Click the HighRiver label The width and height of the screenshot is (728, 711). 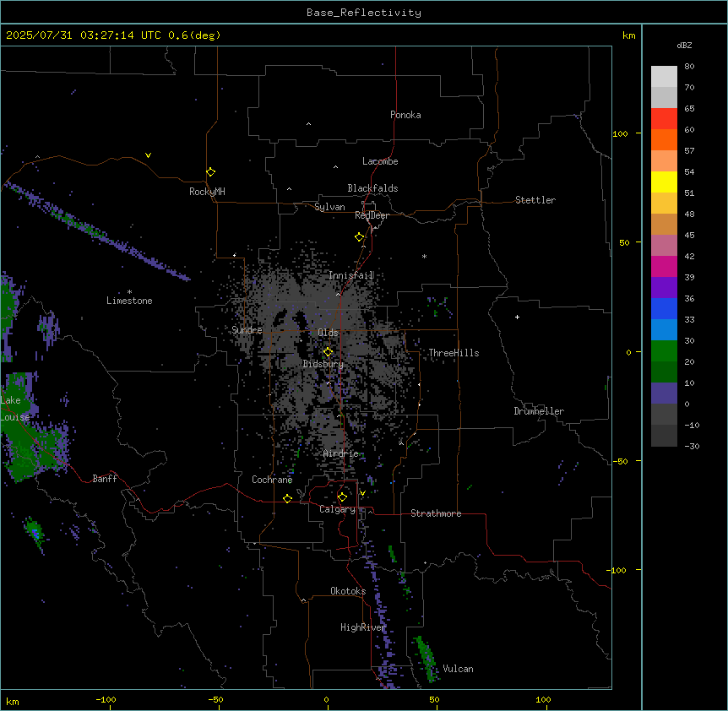(x=363, y=627)
